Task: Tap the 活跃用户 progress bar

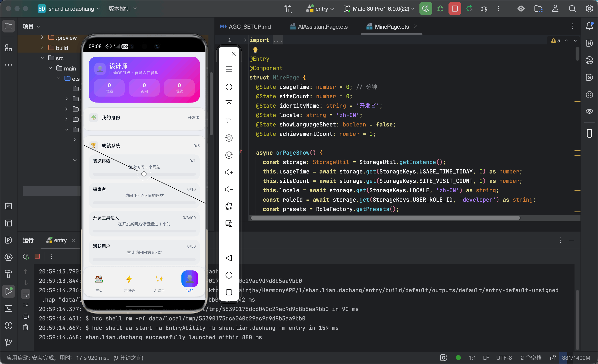Action: coord(144,259)
